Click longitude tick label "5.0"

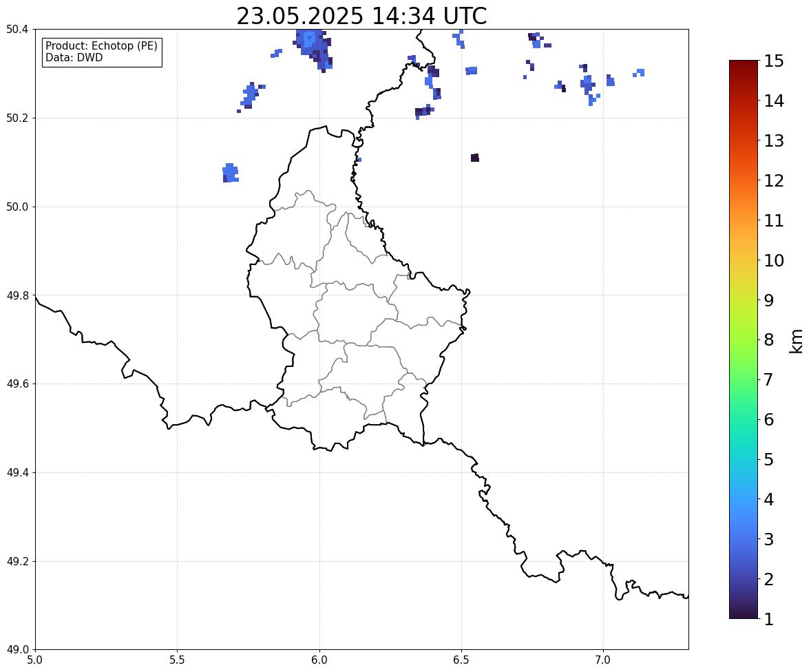(x=35, y=660)
